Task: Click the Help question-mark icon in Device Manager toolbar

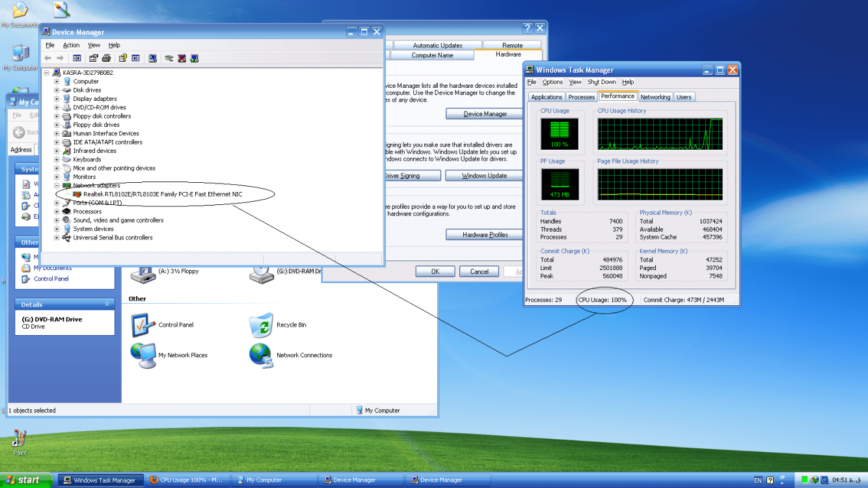Action: click(122, 58)
